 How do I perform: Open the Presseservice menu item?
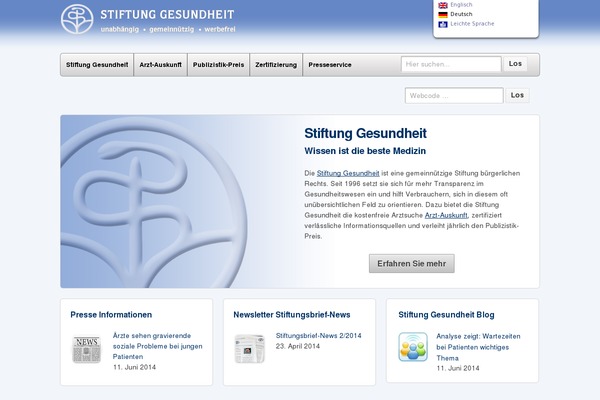click(330, 65)
